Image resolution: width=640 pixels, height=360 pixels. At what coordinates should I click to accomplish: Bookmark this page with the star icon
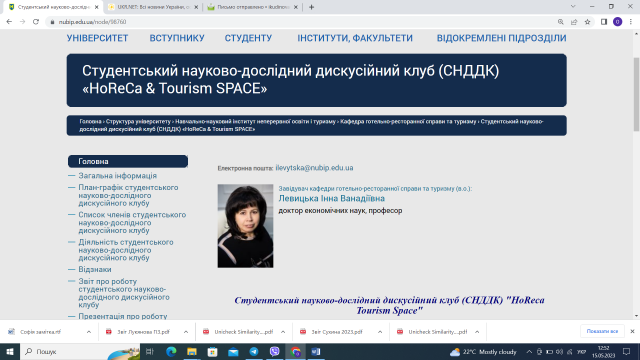tap(587, 22)
